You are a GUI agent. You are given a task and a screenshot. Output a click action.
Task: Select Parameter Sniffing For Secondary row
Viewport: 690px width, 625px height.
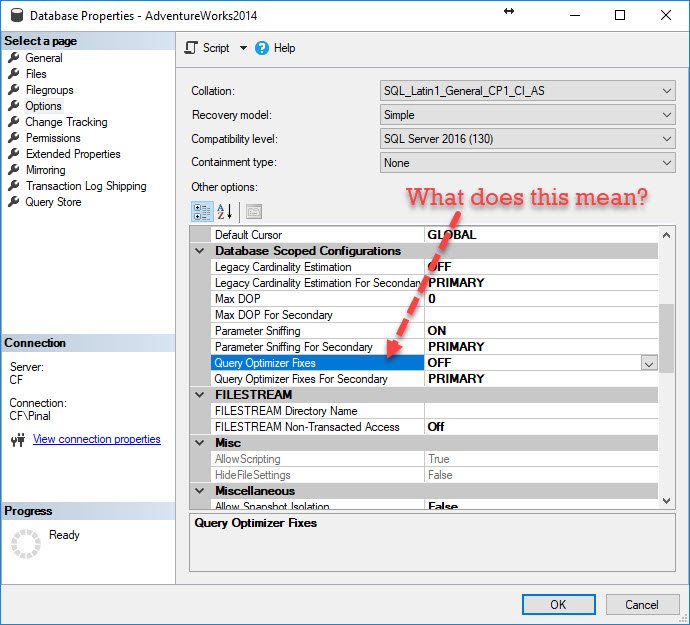(434, 347)
